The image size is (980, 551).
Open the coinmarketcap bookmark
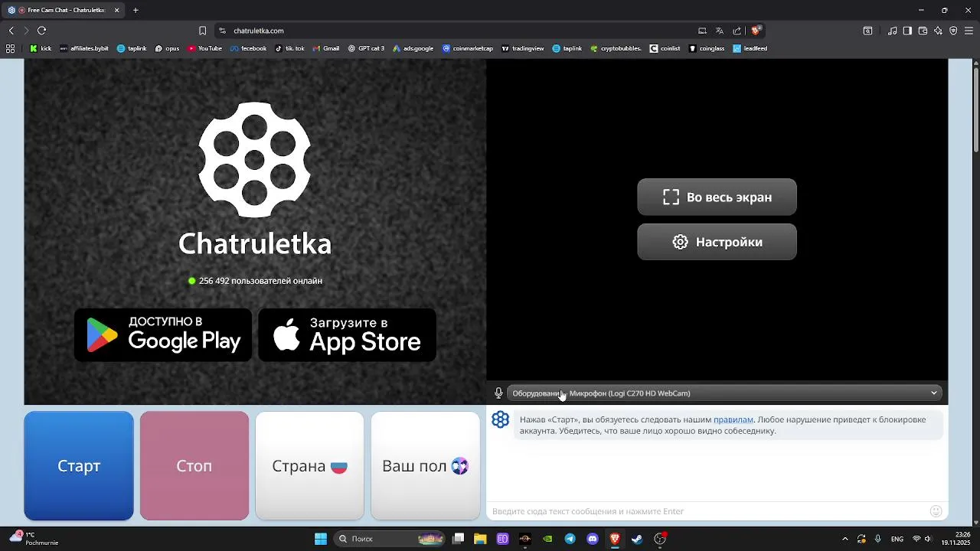click(x=468, y=48)
